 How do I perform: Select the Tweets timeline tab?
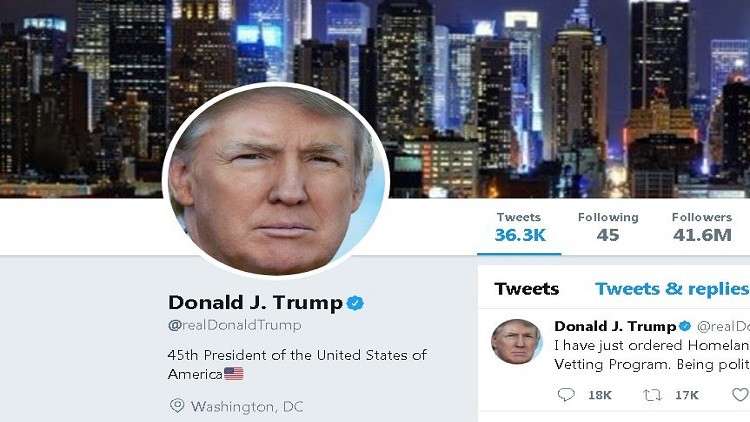click(x=527, y=289)
